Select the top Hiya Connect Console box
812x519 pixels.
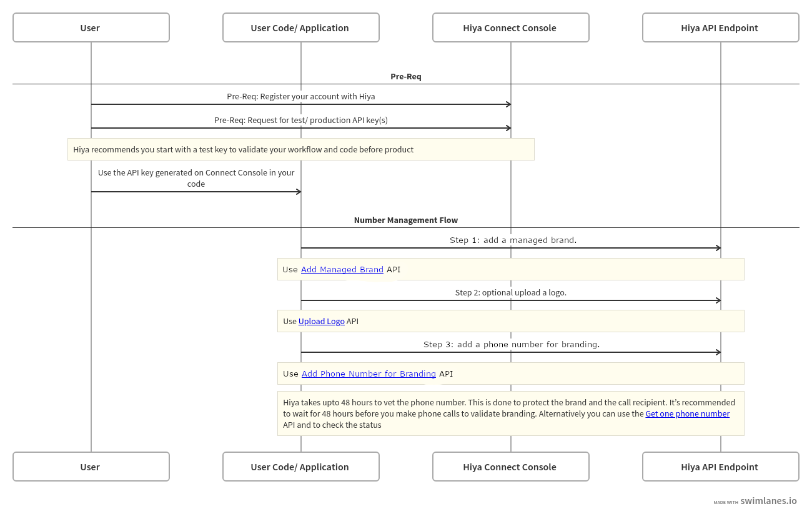[x=511, y=28]
